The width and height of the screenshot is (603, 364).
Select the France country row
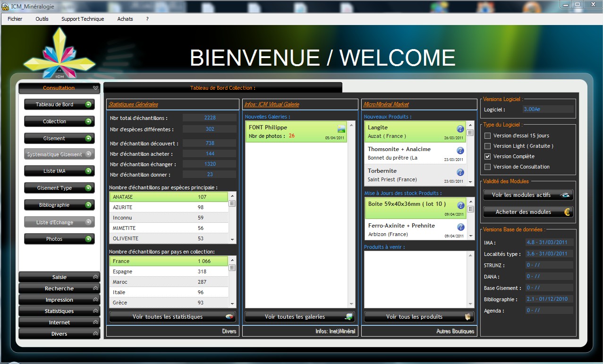[x=169, y=261]
